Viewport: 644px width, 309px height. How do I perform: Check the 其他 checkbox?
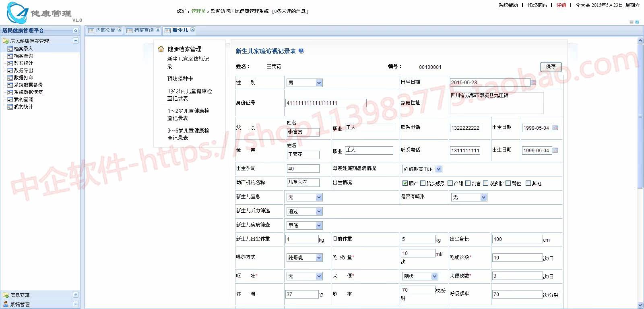528,183
